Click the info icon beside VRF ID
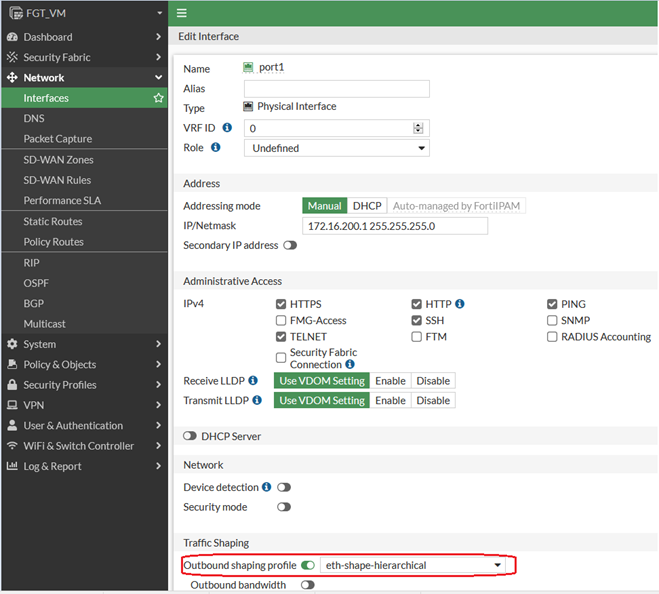Viewport: 659px width, 594px height. pyautogui.click(x=227, y=128)
